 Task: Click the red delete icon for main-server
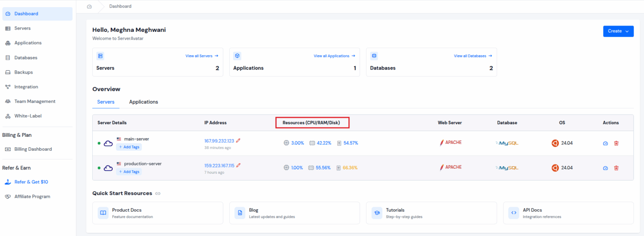[616, 143]
